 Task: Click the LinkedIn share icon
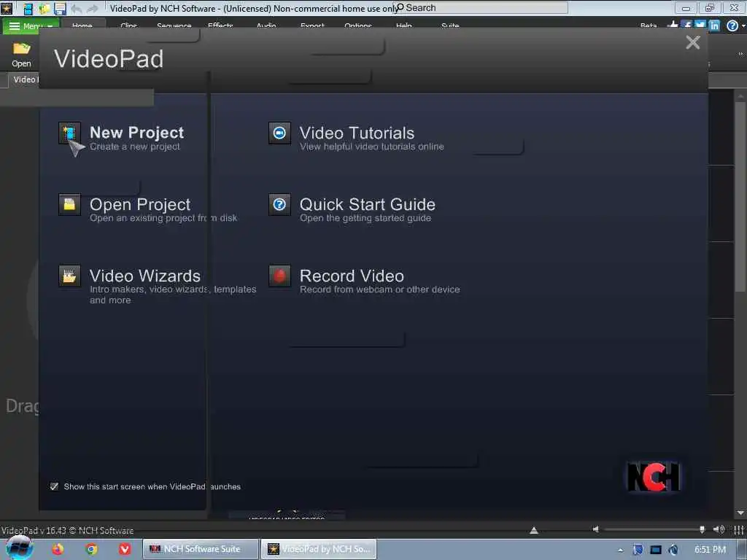tap(713, 26)
